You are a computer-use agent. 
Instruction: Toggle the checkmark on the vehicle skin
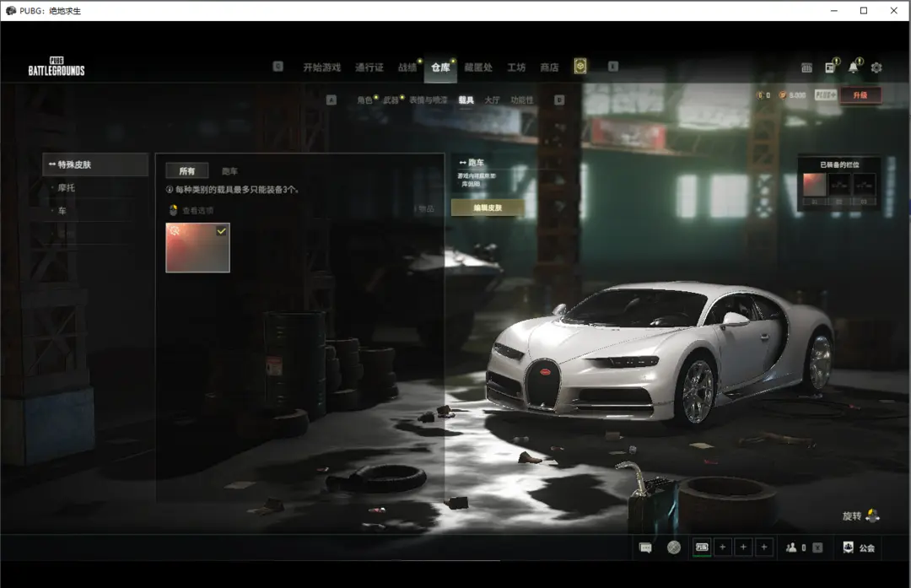pos(221,231)
